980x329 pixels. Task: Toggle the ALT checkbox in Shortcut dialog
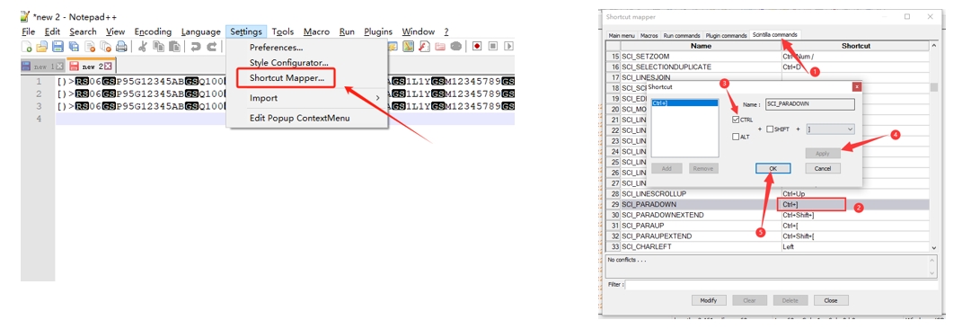pos(736,137)
